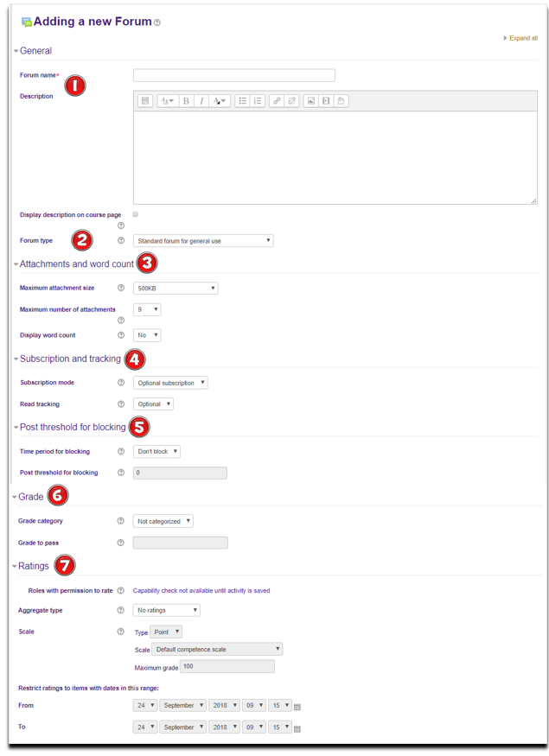Click the insert image icon in editor
The width and height of the screenshot is (549, 756).
311,101
